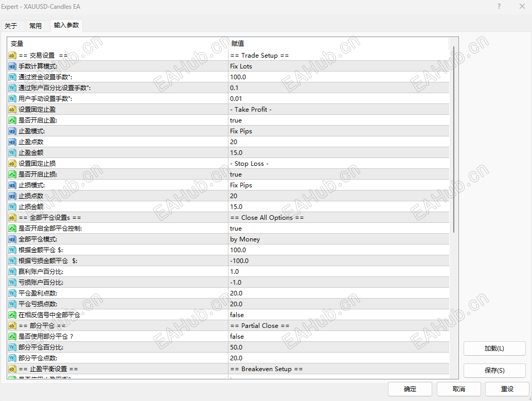Click the 赋值 column header

pos(339,43)
